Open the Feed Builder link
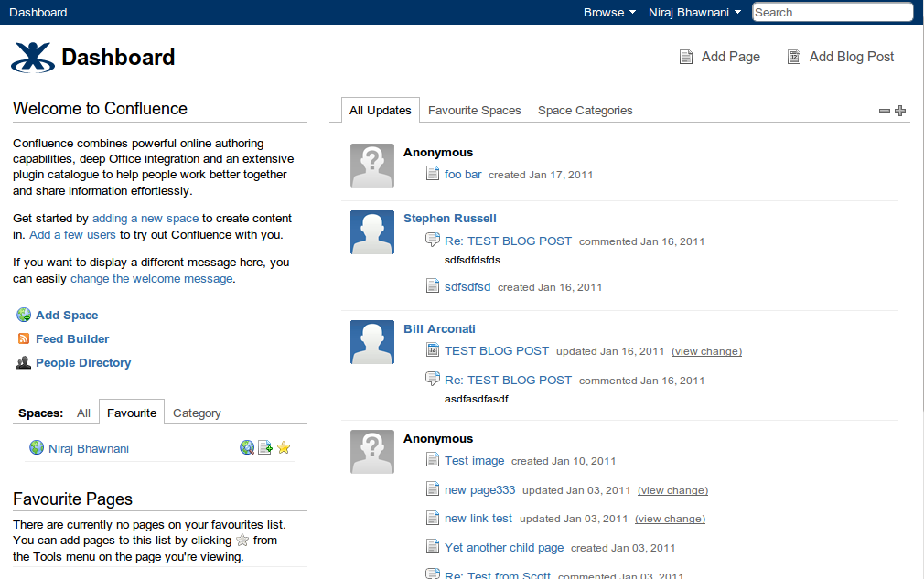 pyautogui.click(x=72, y=338)
